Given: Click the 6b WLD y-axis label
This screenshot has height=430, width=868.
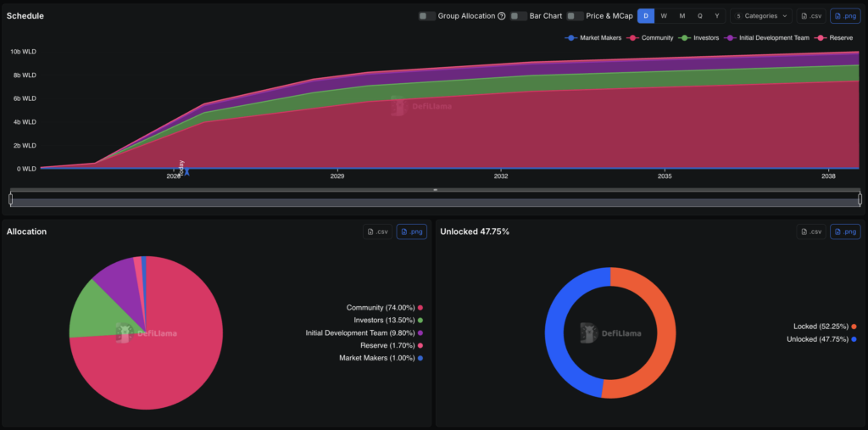Looking at the screenshot, I should coord(25,98).
